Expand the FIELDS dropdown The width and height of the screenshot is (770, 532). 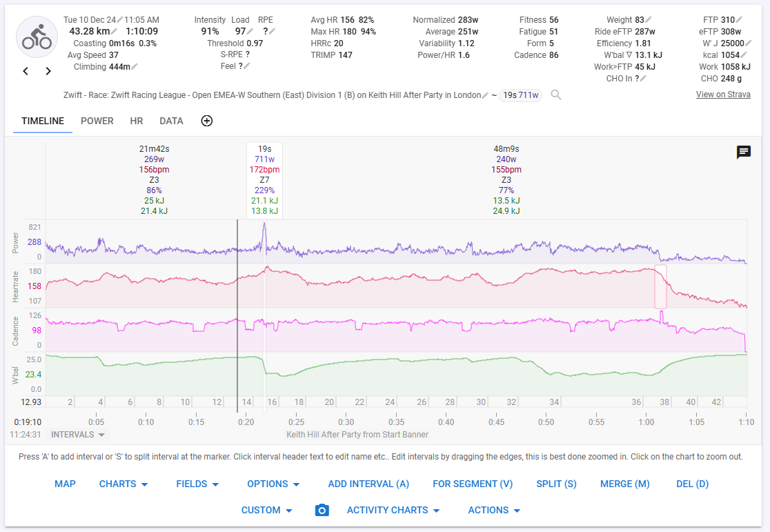197,484
